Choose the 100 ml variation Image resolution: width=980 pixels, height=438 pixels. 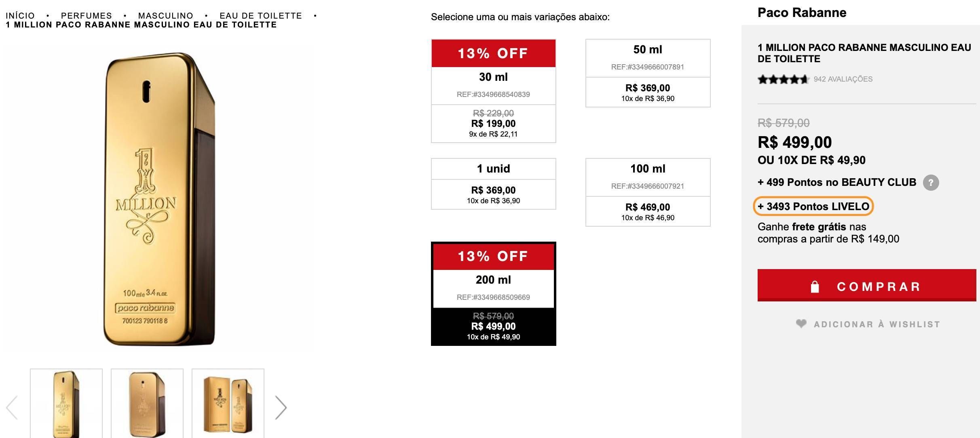click(x=648, y=192)
